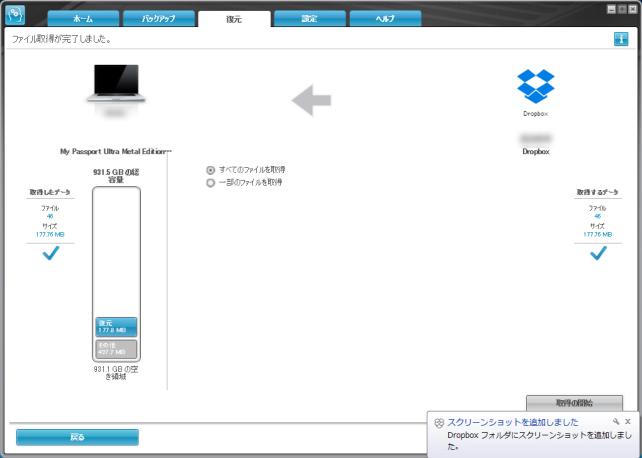This screenshot has width=642, height=458.
Task: Click the drive capacity gauge bar
Action: point(116,274)
